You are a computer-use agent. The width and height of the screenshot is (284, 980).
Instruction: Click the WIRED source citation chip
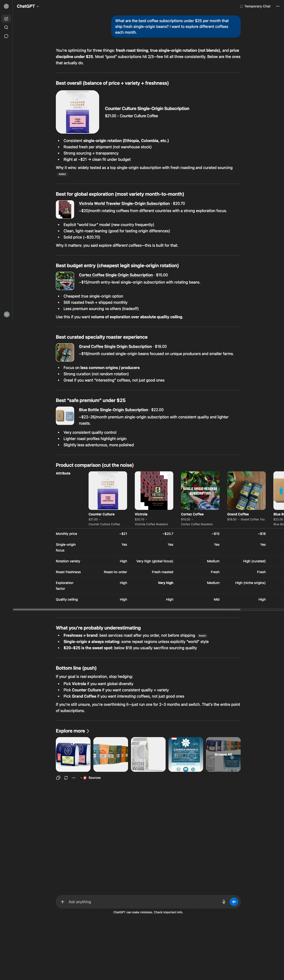pos(62,174)
